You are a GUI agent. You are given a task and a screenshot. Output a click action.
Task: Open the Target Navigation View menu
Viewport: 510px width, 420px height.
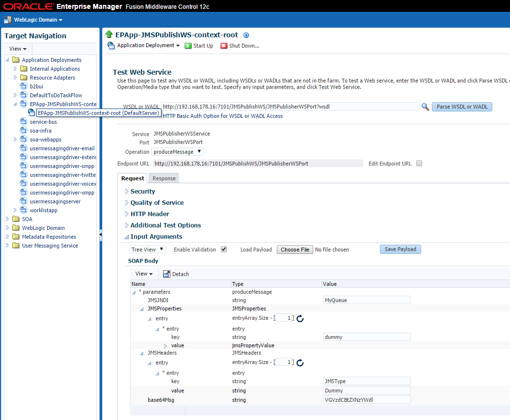[18, 49]
